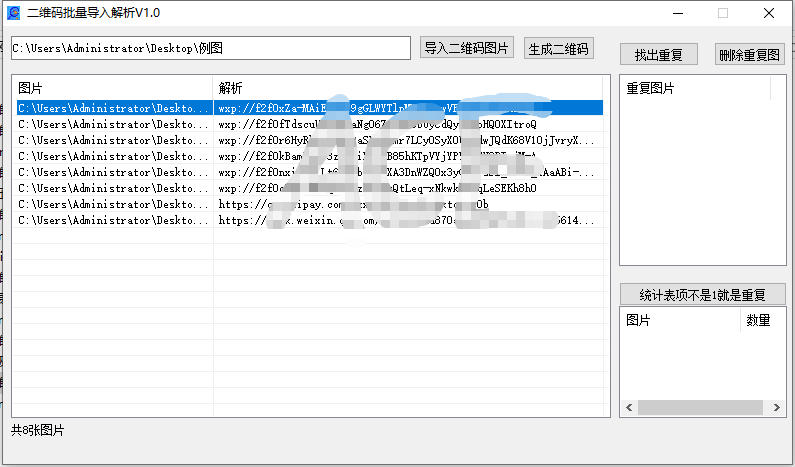Viewport: 795px width, 467px height.
Task: Sort by the 图片 column header in main list
Action: (112, 88)
